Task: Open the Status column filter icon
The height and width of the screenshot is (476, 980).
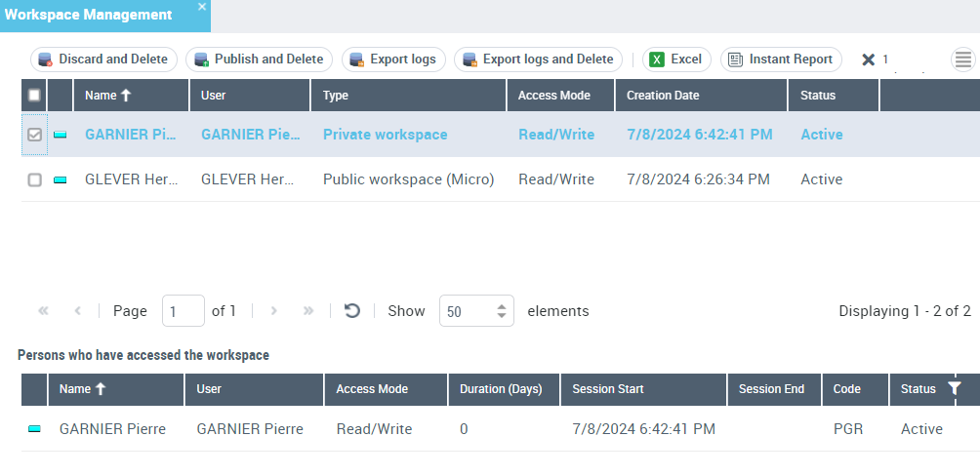Action: (x=955, y=388)
